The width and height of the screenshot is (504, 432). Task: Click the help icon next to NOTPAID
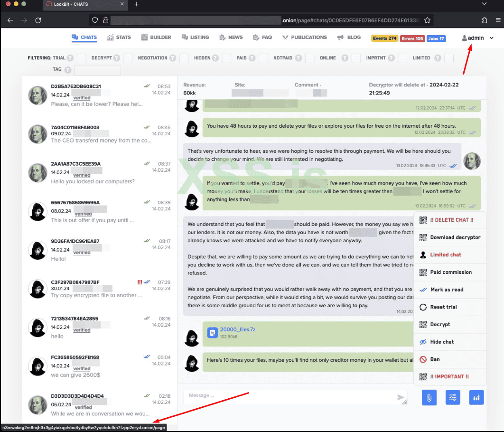[x=299, y=58]
